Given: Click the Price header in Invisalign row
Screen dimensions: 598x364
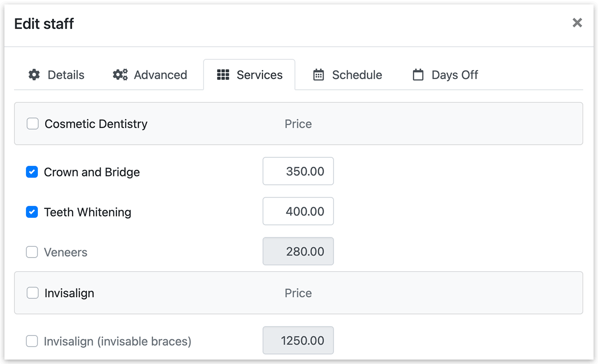Looking at the screenshot, I should pos(298,293).
